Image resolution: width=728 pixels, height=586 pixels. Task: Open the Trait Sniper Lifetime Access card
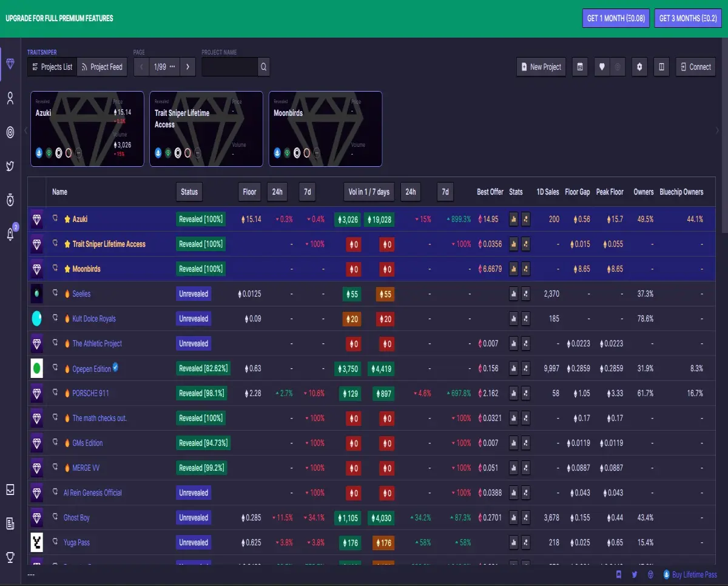(206, 129)
